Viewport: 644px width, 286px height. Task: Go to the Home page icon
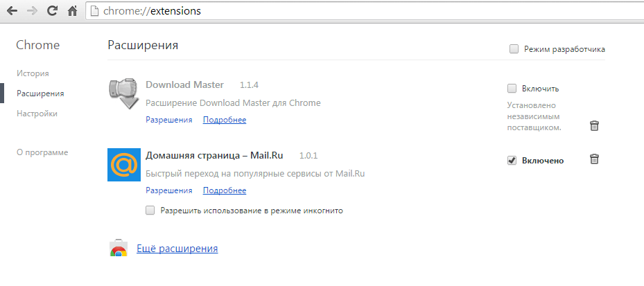coord(72,12)
